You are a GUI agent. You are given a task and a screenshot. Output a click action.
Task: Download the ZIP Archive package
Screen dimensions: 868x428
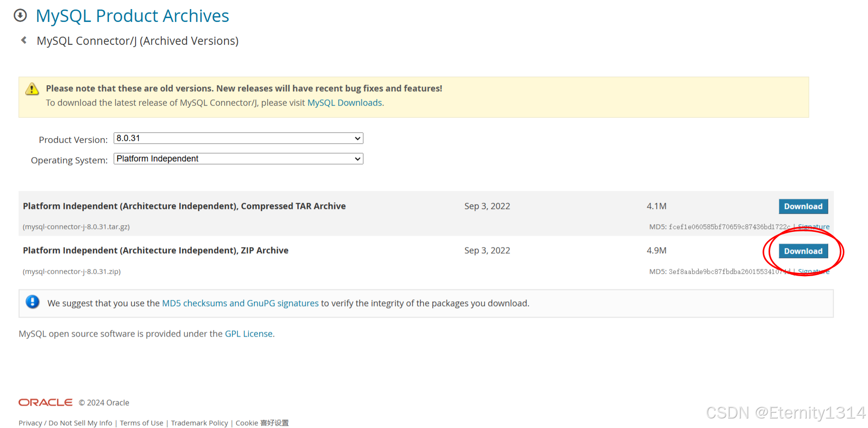pyautogui.click(x=803, y=251)
